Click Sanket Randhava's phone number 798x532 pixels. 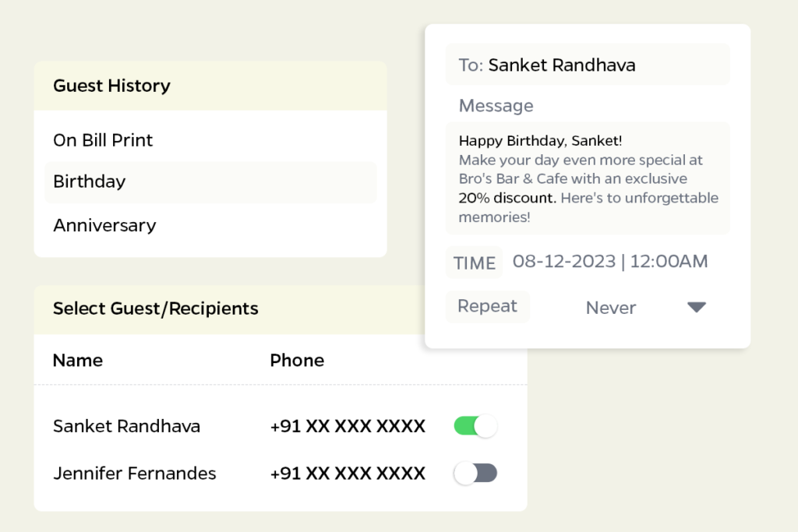348,426
